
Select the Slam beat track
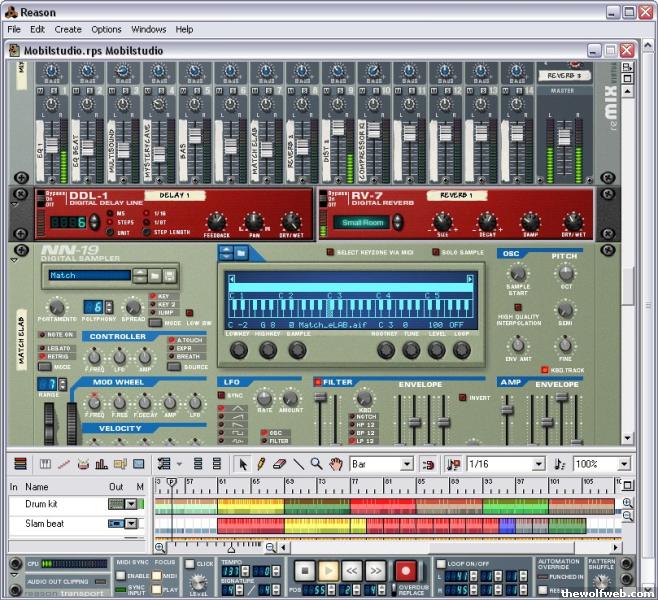[x=46, y=524]
